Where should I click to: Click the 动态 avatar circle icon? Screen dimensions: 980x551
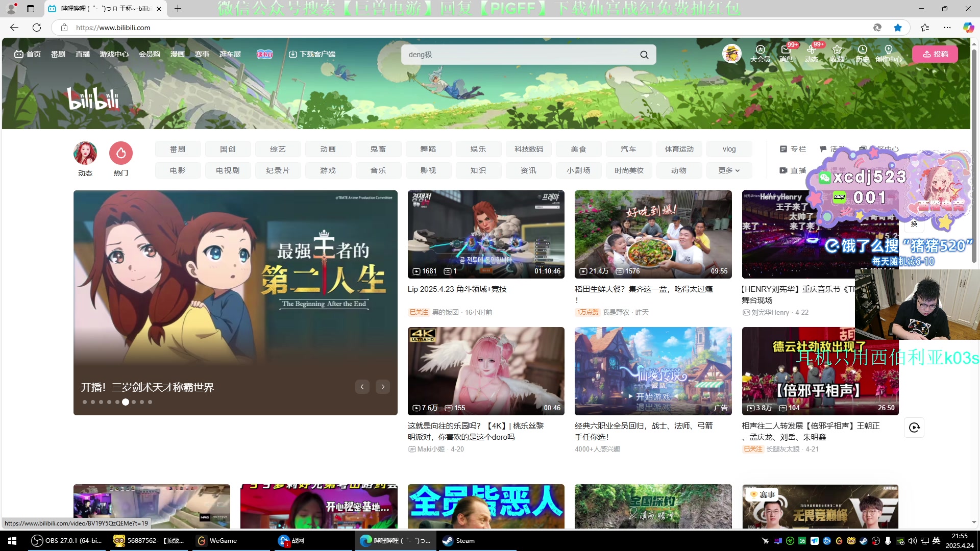click(x=85, y=153)
